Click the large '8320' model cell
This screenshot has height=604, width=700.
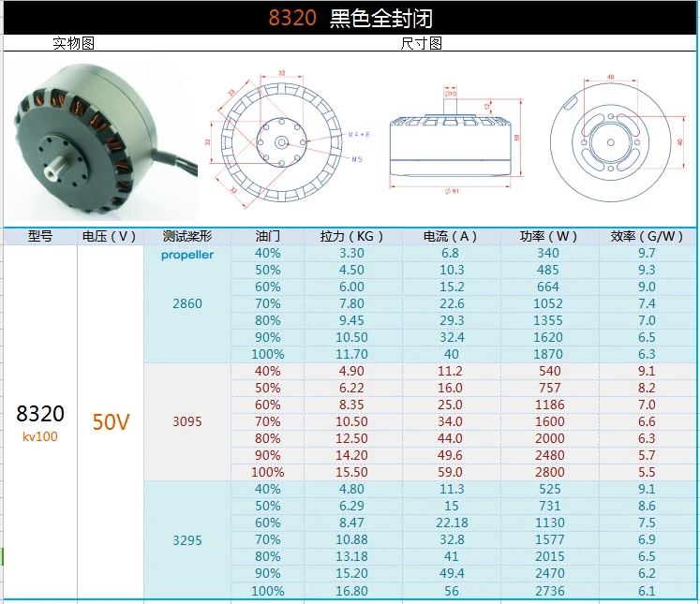40,414
